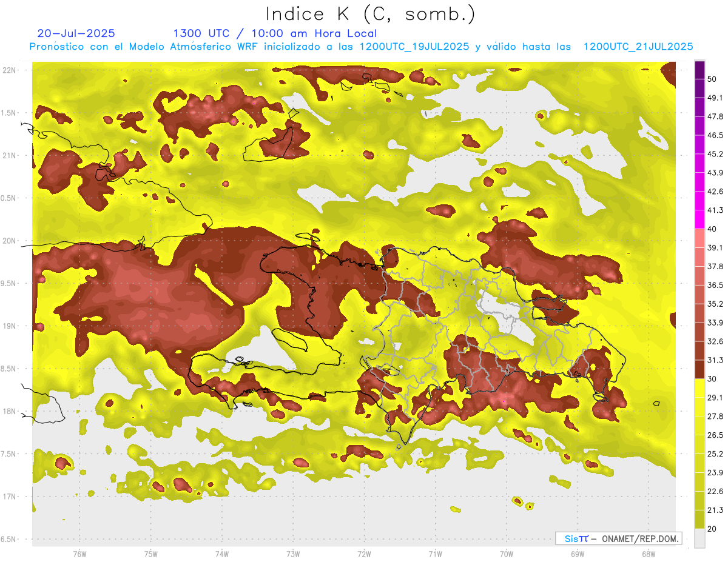Click the '20N' latitude label

click(9, 241)
